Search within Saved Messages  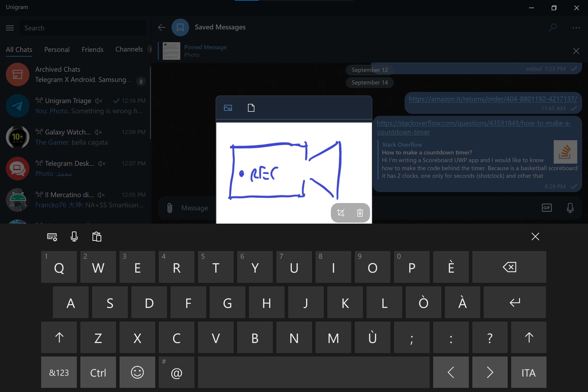click(553, 27)
